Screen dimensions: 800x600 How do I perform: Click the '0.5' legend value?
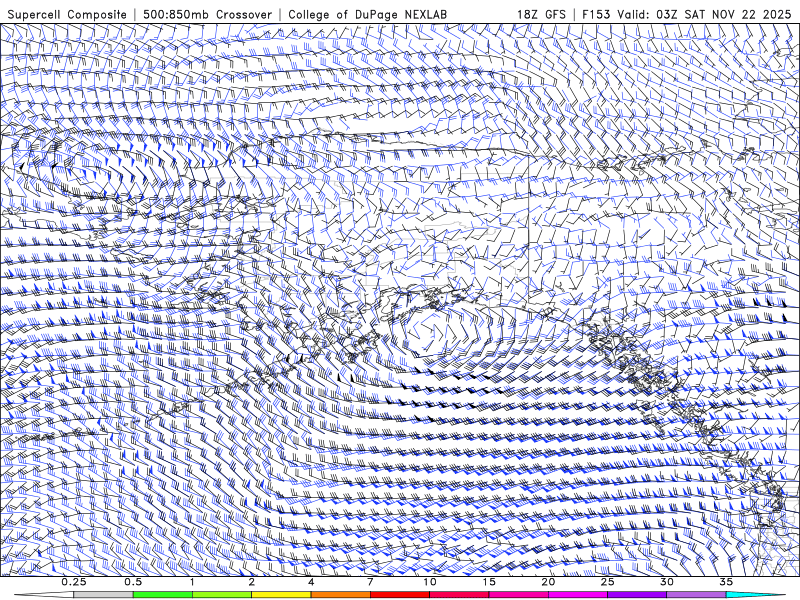[x=133, y=582]
